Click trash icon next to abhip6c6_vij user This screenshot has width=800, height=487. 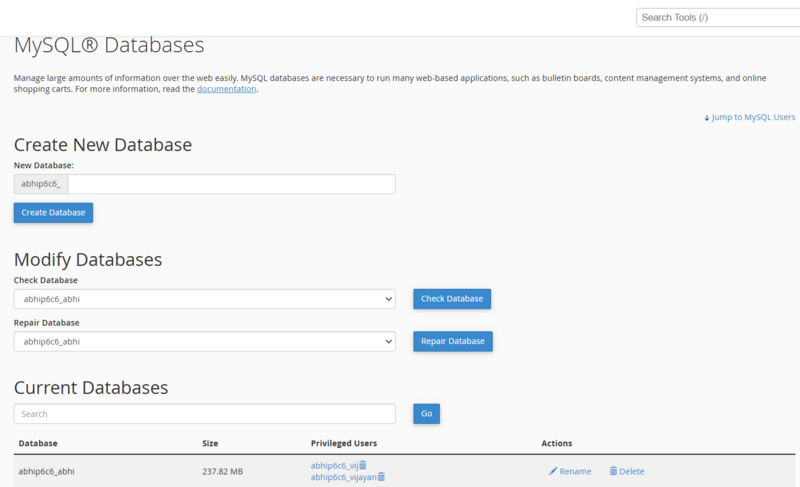click(x=363, y=465)
